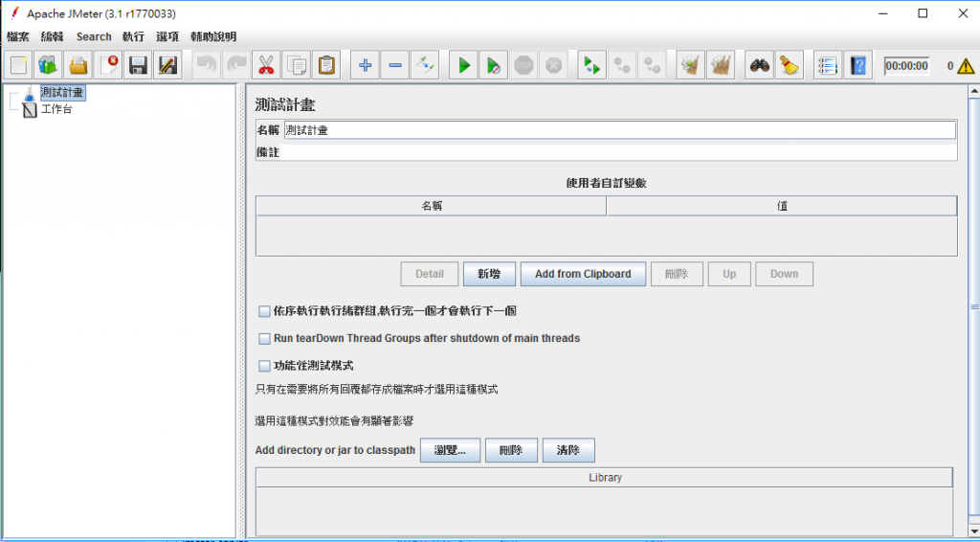Click the 刪除 button next to 瀏覽
The width and height of the screenshot is (980, 542).
point(511,450)
